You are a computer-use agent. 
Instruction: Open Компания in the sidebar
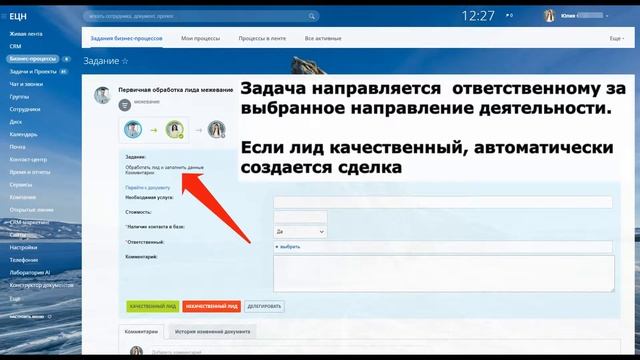click(x=23, y=198)
